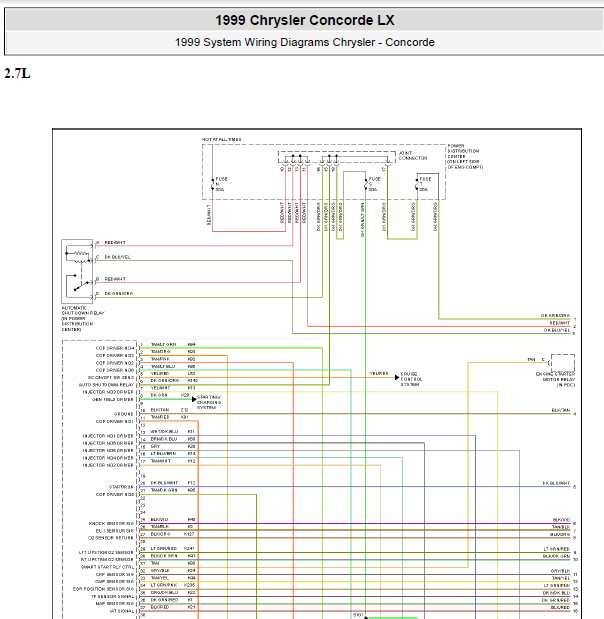Viewport: 604px width, 619px height.
Task: Click DK BLU/YEL wire label at relay terminal C
Action: click(117, 257)
